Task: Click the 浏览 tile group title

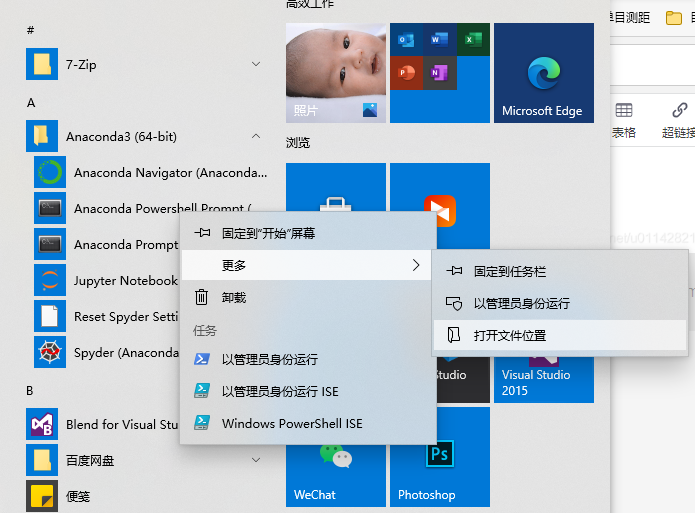Action: click(x=298, y=143)
